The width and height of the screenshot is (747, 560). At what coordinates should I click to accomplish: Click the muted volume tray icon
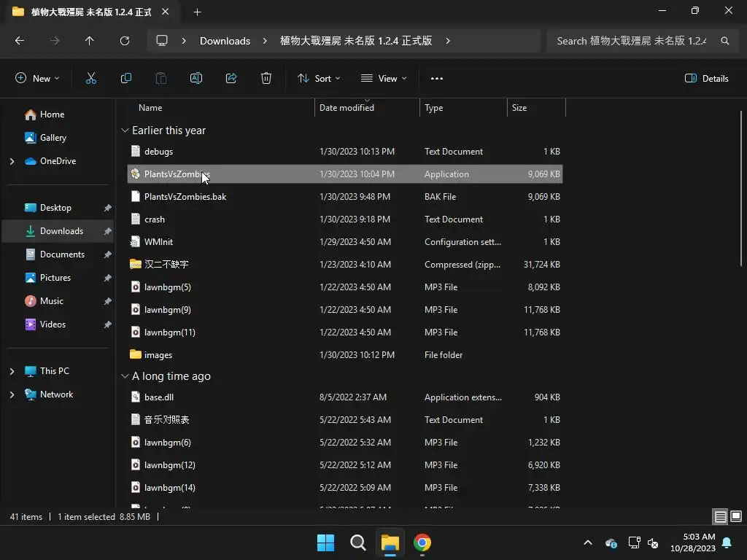653,542
